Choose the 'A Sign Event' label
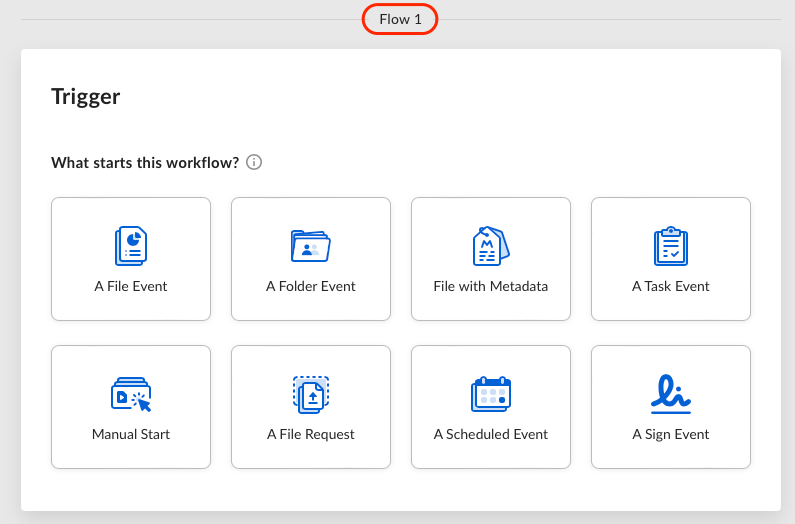 tap(671, 434)
